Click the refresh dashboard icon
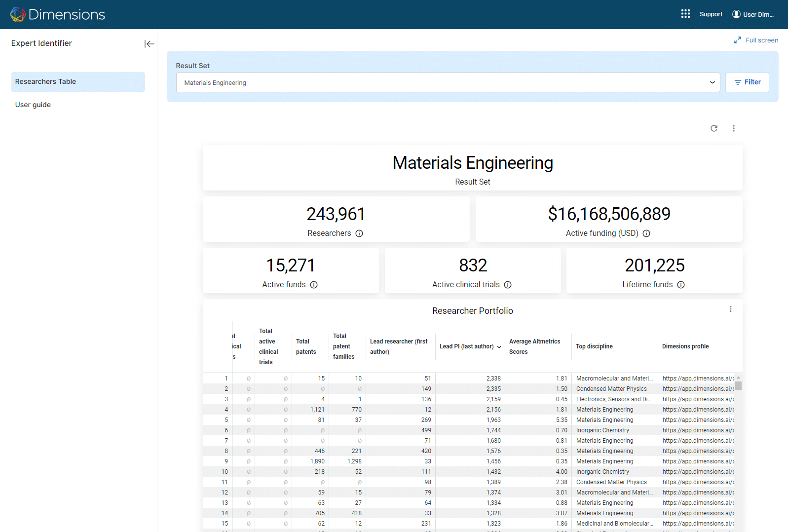Viewport: 788px width, 532px height. tap(713, 128)
